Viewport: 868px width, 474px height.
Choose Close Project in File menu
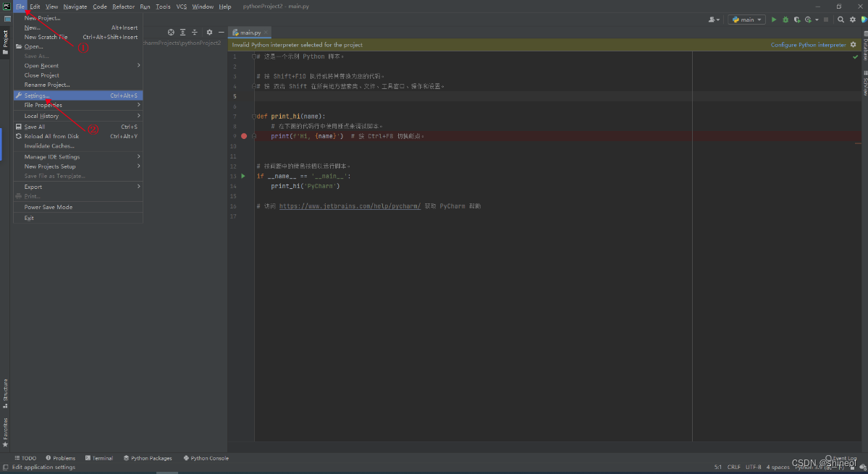pos(78,75)
